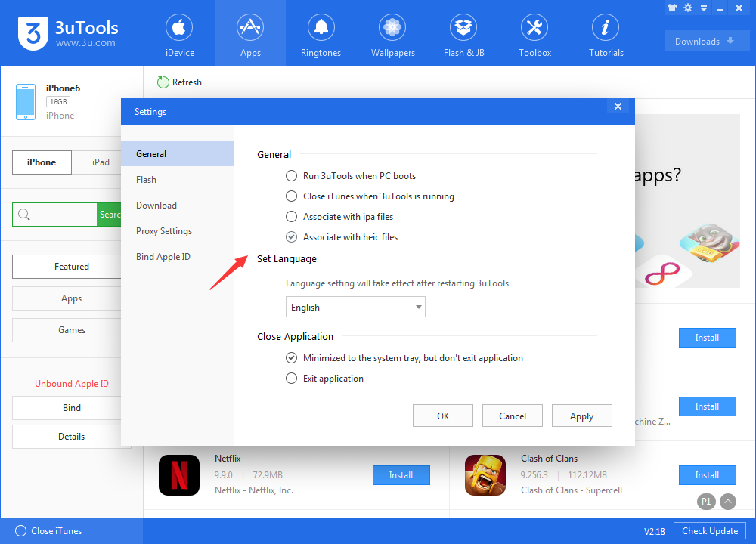The image size is (756, 544).
Task: Click the Apps category button in sidebar
Action: click(67, 298)
